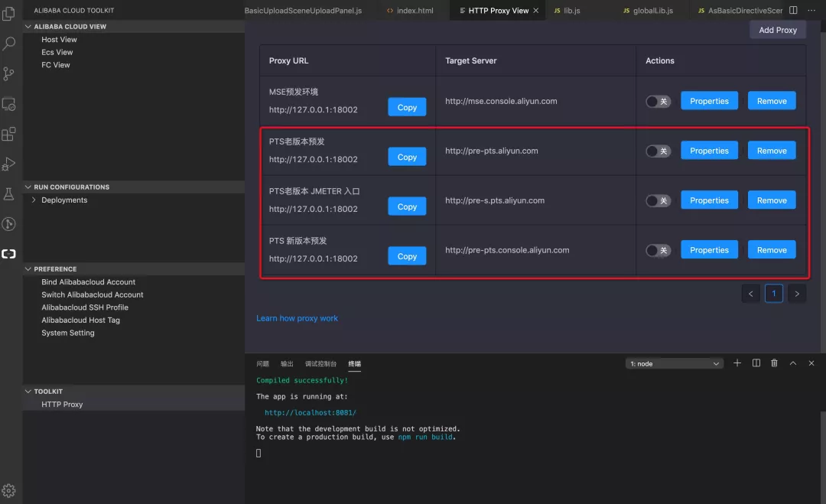Remove the mse.console.aliyun.com proxy
The image size is (826, 504).
772,101
